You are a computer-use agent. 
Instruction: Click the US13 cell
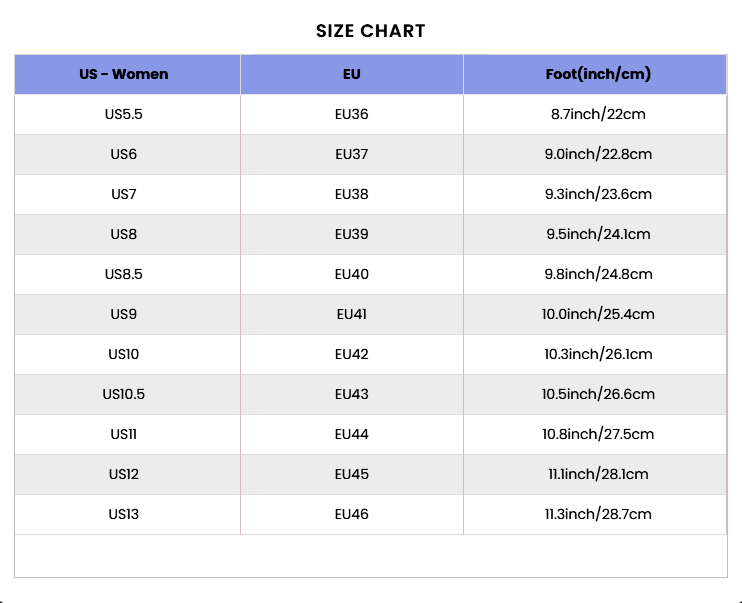[124, 514]
